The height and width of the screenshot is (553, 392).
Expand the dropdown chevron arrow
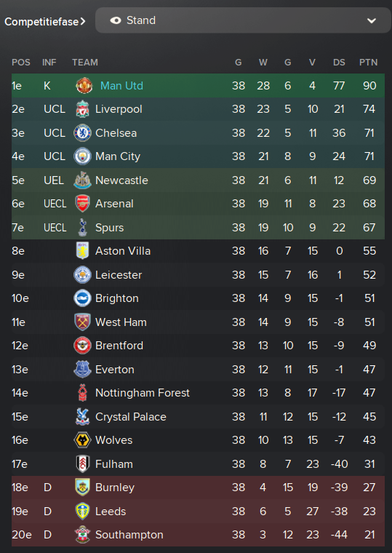(372, 21)
